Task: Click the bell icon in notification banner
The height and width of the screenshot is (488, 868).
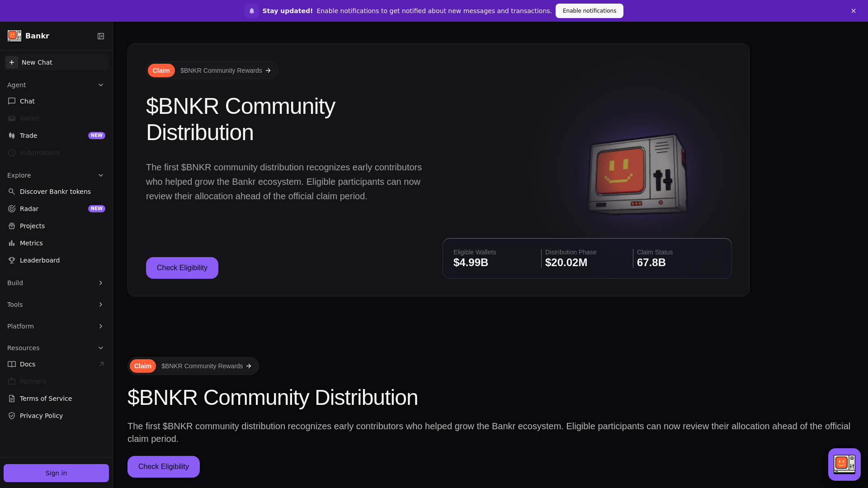Action: click(x=252, y=11)
